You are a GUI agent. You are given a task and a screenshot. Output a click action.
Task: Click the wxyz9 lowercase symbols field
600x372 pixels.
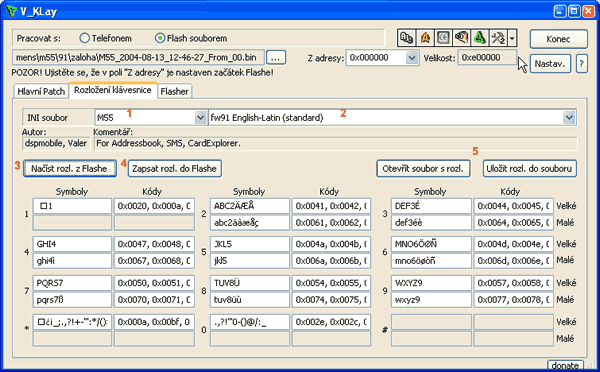(431, 300)
